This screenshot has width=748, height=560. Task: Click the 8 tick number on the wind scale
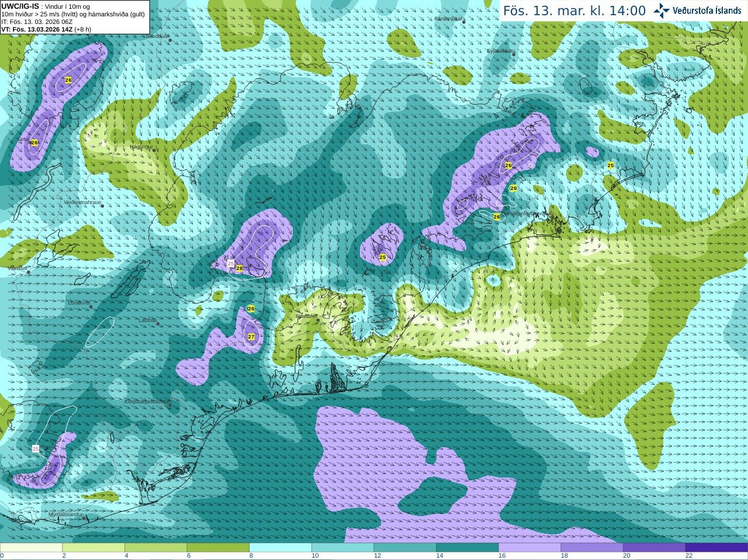pyautogui.click(x=251, y=556)
